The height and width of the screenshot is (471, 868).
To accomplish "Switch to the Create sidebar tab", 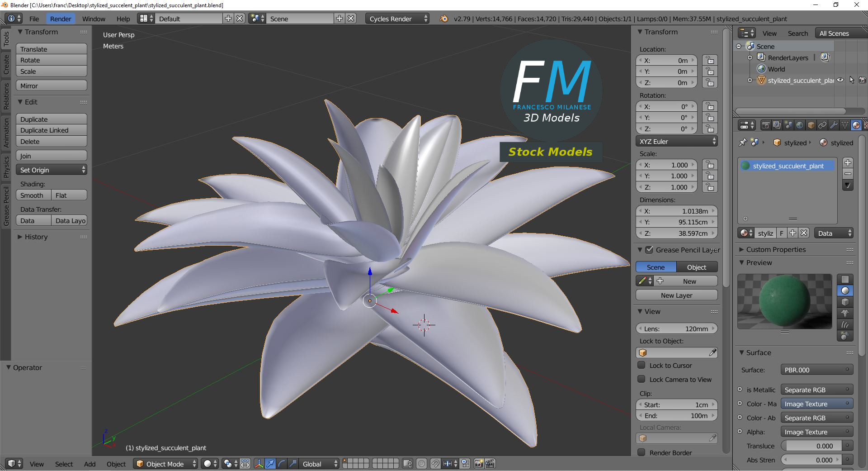I will [x=6, y=64].
